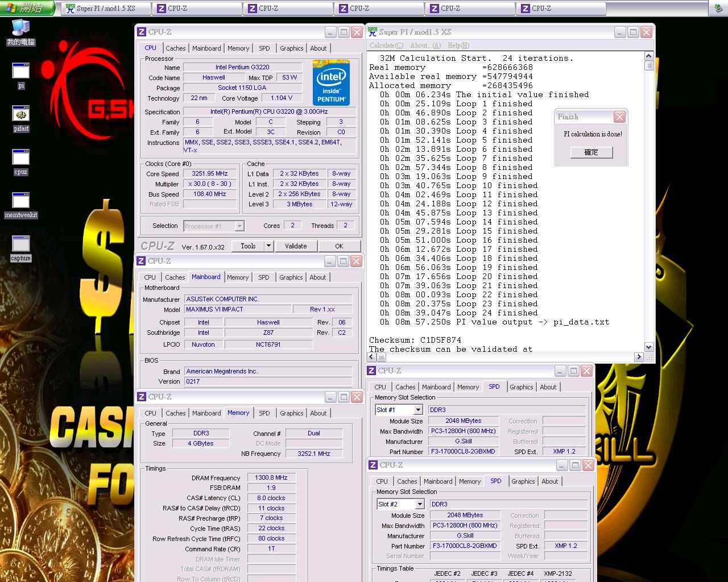Switch to the second CPU-Z taskbar item
The image size is (728, 582).
point(288,9)
